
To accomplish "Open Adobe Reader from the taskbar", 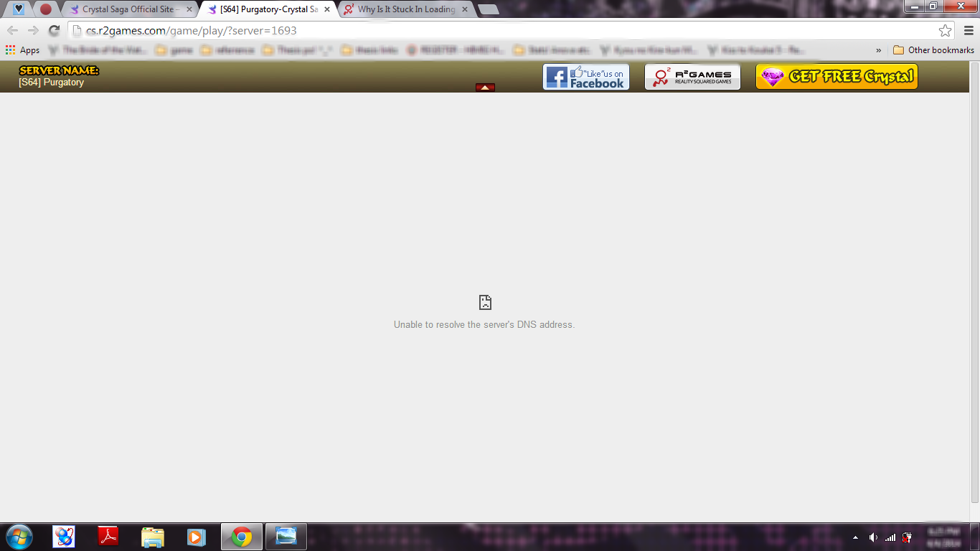I will tap(108, 537).
